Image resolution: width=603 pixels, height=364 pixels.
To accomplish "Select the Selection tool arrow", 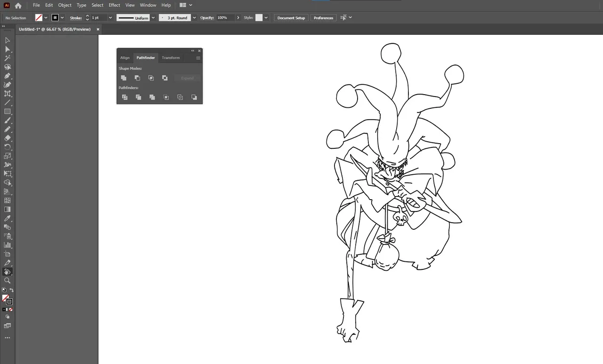I will tap(8, 40).
